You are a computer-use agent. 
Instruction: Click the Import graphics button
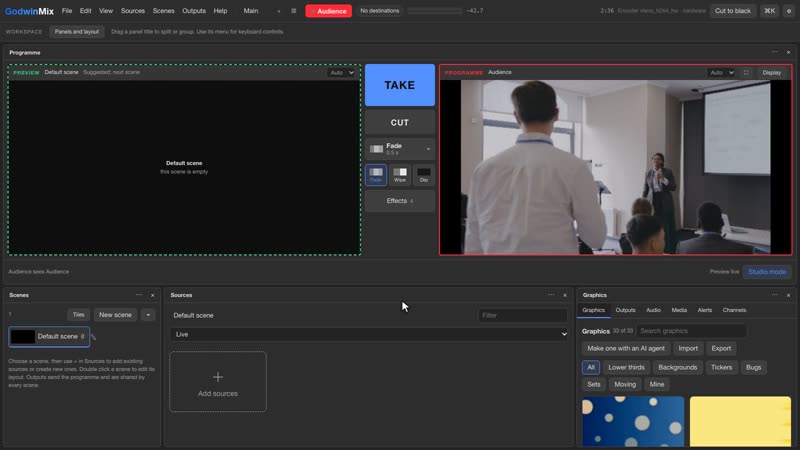[x=688, y=348]
